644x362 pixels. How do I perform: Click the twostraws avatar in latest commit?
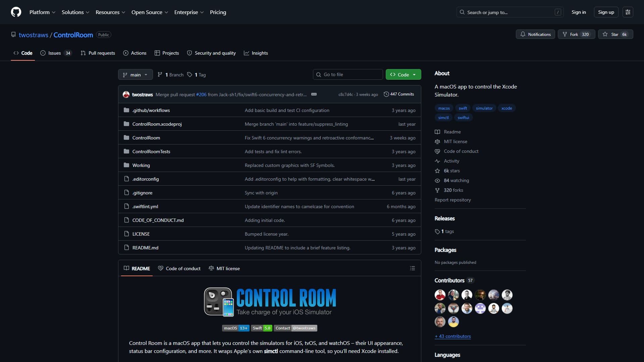[x=126, y=95]
